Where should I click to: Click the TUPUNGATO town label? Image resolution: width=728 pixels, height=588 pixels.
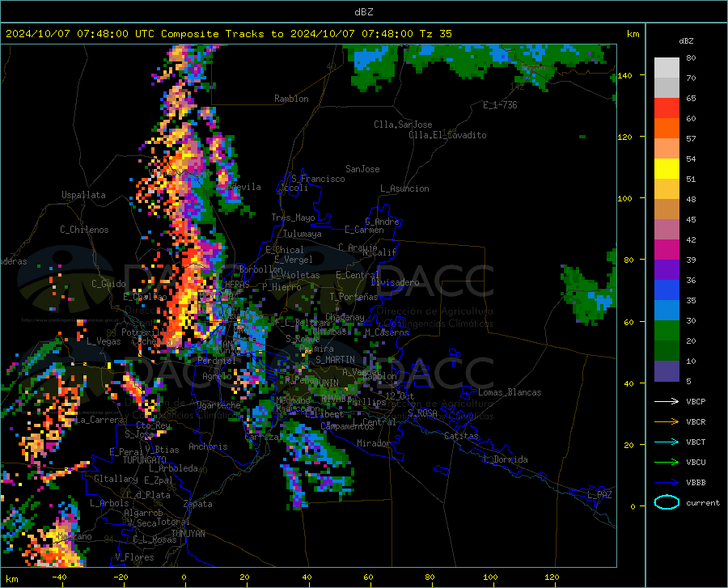click(145, 460)
